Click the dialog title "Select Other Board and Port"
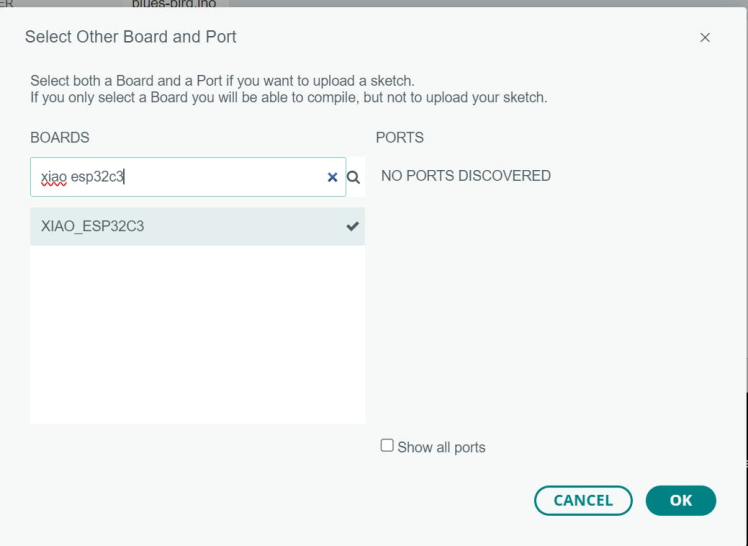Screen dimensions: 748x546 (x=130, y=37)
